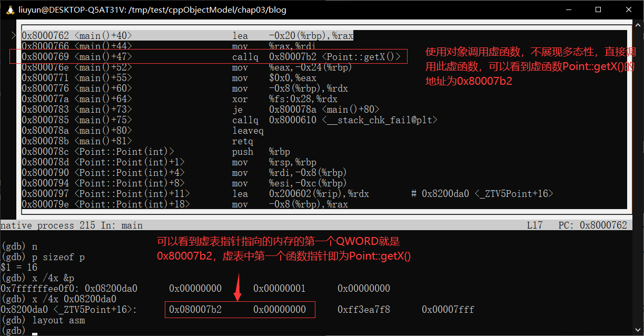Click the empty gdb prompt cursor
This screenshot has height=336, width=644.
pos(34,331)
